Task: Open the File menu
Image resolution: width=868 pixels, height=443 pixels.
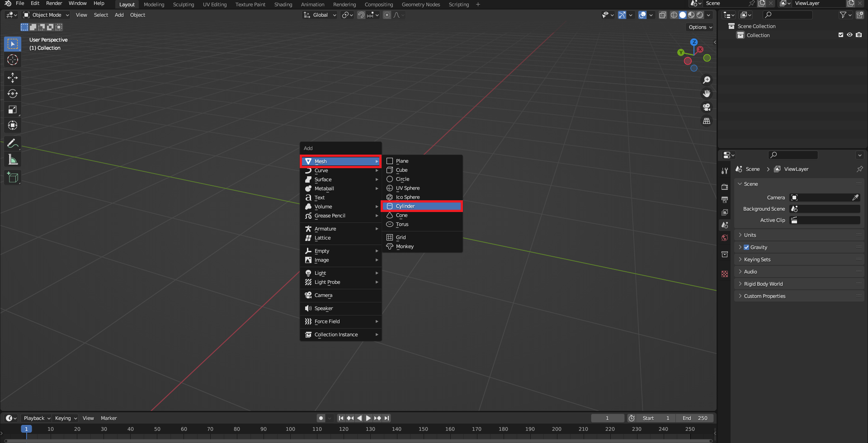Action: pos(20,3)
